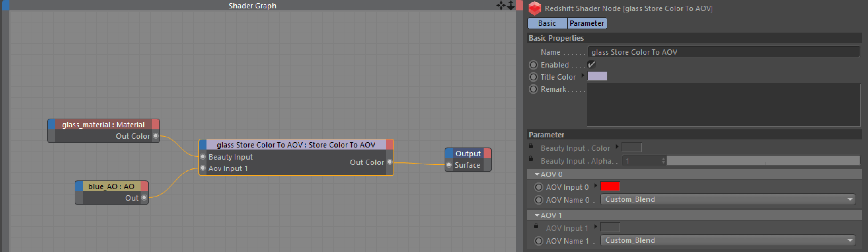The image size is (868, 252).
Task: Click the Title Color lavender swatch
Action: [597, 76]
